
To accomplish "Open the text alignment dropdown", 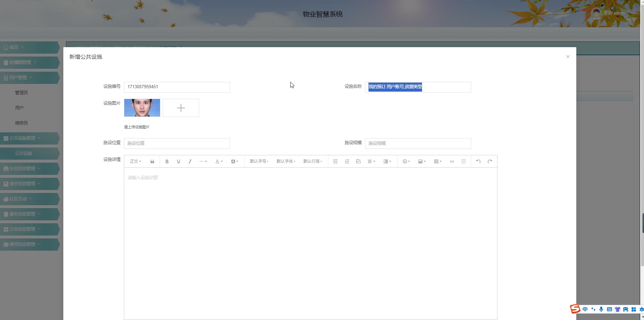I will tap(372, 161).
